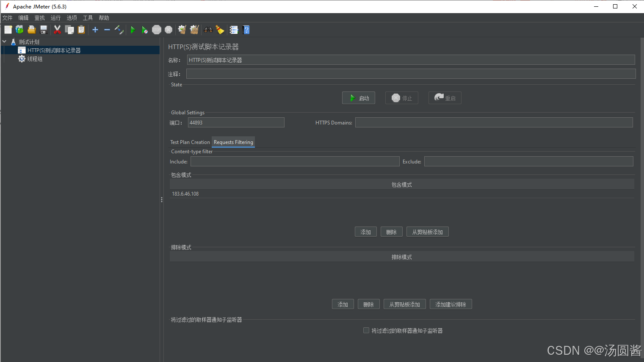Click the 排除模式 table column header
Screen dimensions: 644x362
coord(402,257)
